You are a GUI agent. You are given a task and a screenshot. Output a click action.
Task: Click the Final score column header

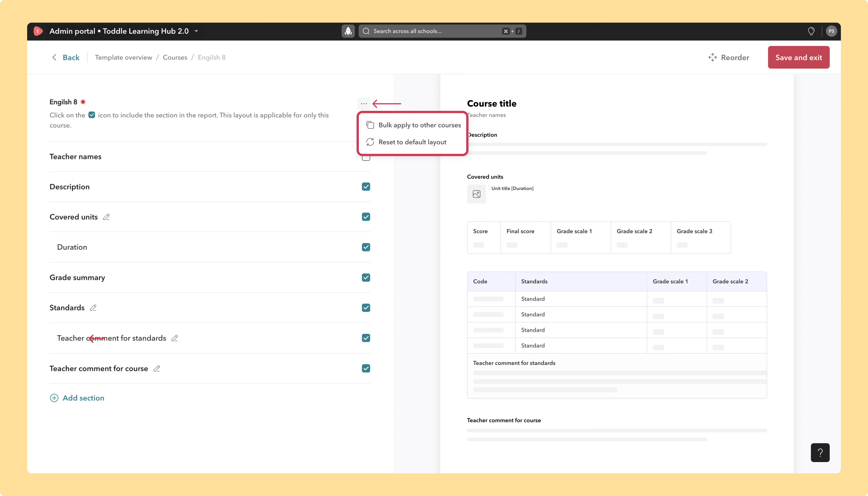(x=520, y=231)
